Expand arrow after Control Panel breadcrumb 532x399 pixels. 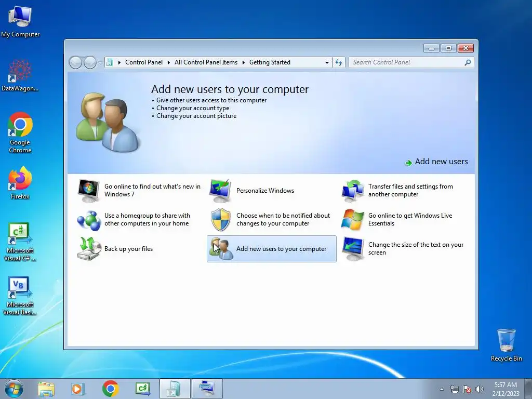pyautogui.click(x=169, y=62)
